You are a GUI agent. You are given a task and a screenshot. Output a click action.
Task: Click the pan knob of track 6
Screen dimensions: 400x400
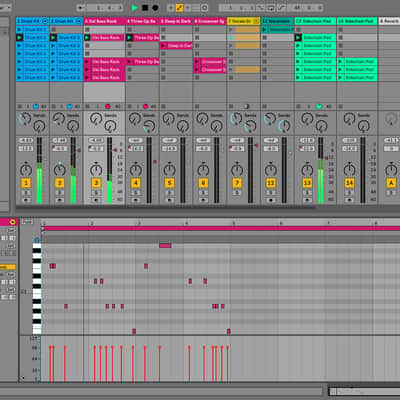pos(203,170)
